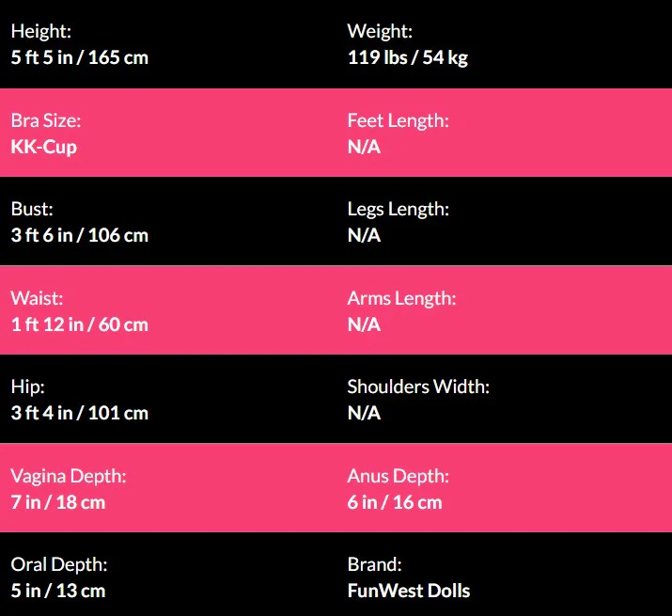Select the Brand label
Viewport: 672px width, 616px height.
[x=374, y=564]
